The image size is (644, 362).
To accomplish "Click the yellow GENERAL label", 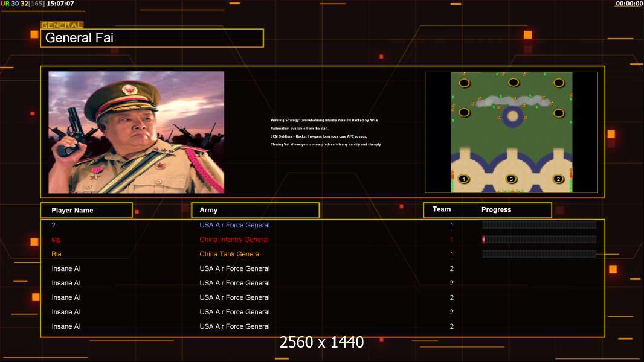I will (x=62, y=25).
